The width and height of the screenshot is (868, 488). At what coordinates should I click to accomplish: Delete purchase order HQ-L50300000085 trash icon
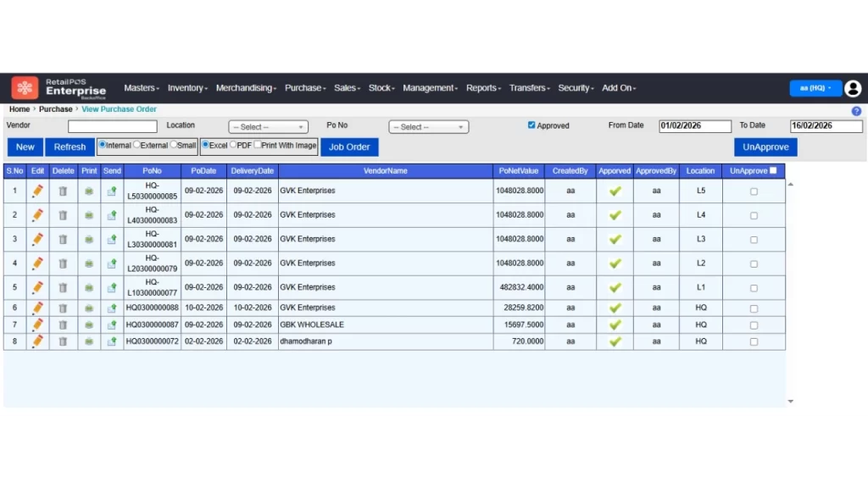coord(63,191)
